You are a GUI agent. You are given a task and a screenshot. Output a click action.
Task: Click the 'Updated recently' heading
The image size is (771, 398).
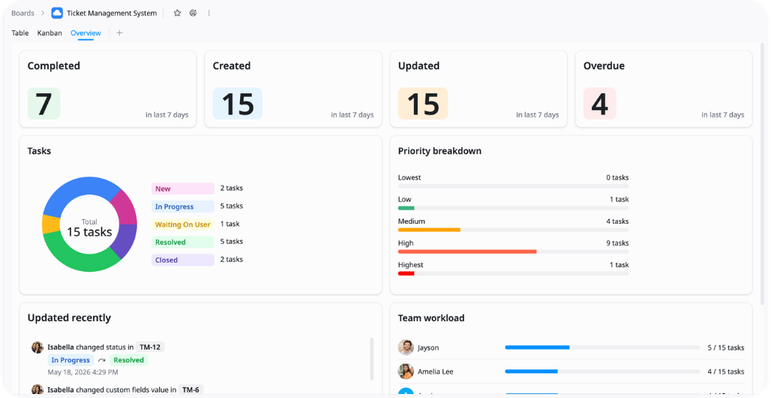pos(69,318)
